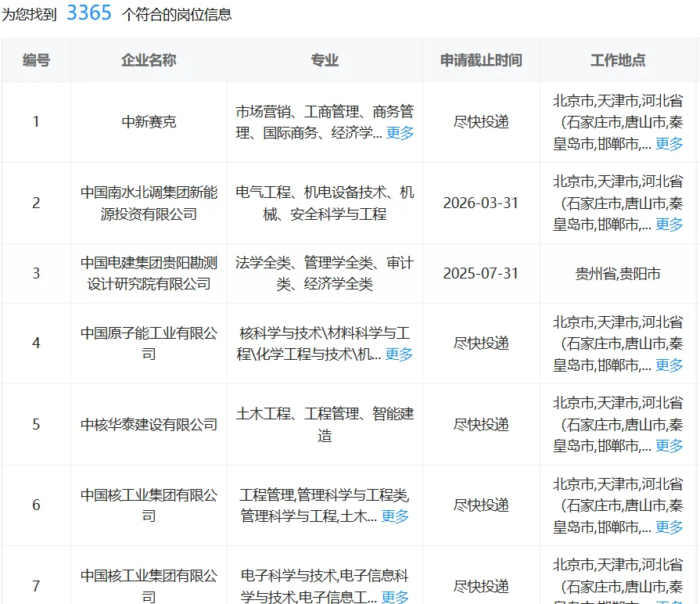Open 中国南水北调集团新能源投资有限公司 listing
This screenshot has height=604, width=700.
pos(149,203)
